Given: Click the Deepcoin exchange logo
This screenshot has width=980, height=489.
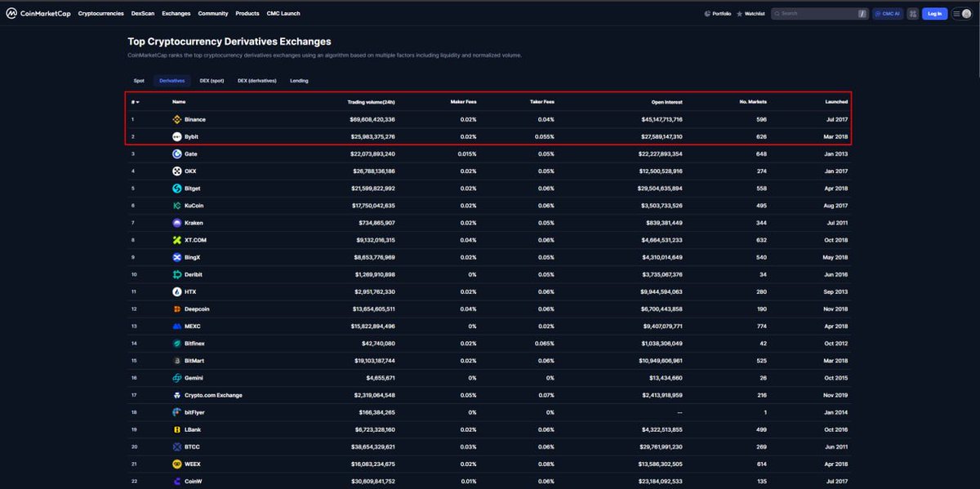Looking at the screenshot, I should coord(177,309).
